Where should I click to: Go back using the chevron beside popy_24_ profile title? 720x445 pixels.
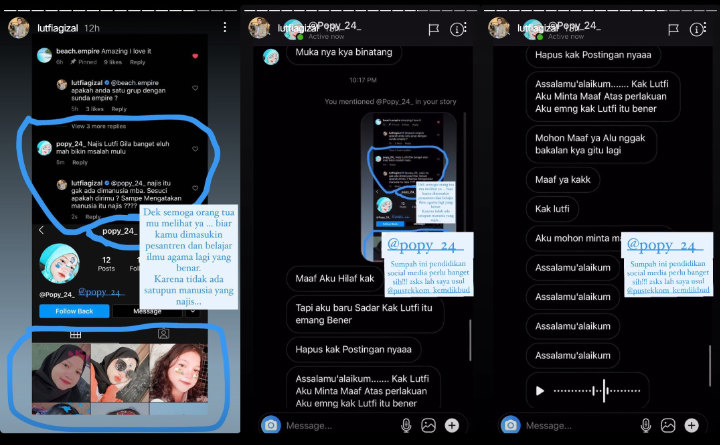point(41,230)
